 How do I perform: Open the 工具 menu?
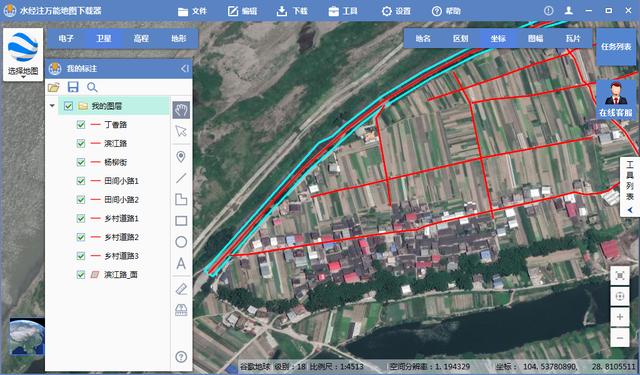(343, 11)
